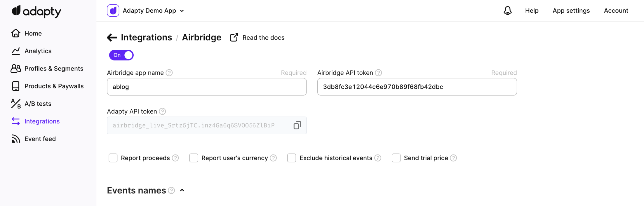
Task: Open Event feed
Action: coord(40,139)
